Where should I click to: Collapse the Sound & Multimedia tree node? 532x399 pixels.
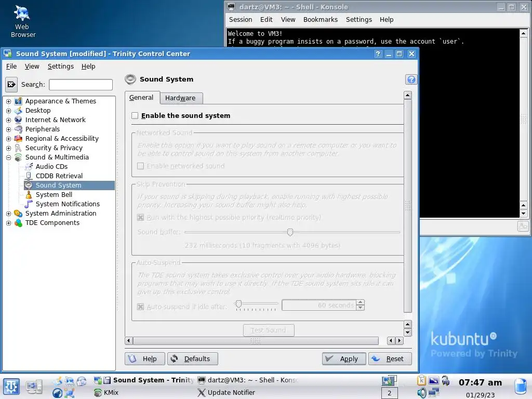click(x=8, y=157)
